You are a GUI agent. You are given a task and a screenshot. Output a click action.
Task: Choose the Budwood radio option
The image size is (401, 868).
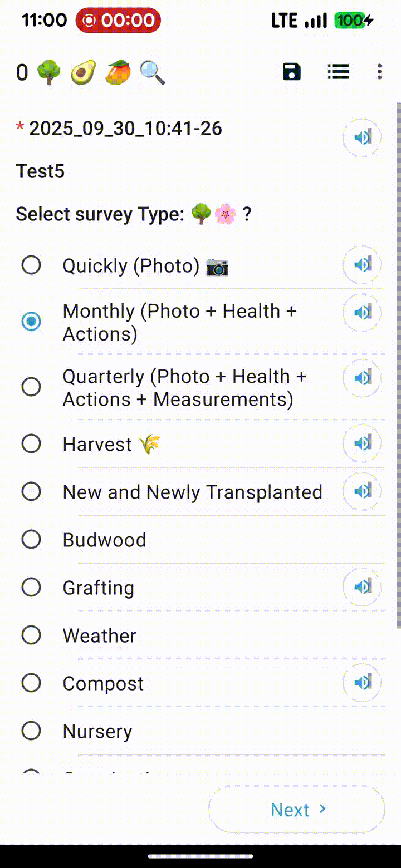pyautogui.click(x=31, y=539)
